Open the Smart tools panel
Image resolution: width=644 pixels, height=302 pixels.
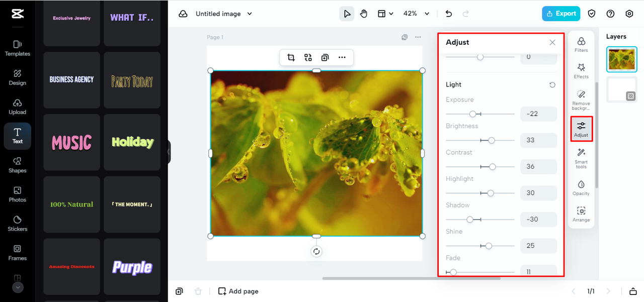tap(581, 158)
